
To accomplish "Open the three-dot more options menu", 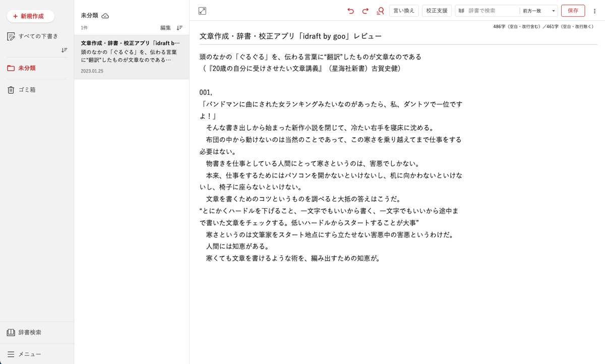I will [594, 11].
